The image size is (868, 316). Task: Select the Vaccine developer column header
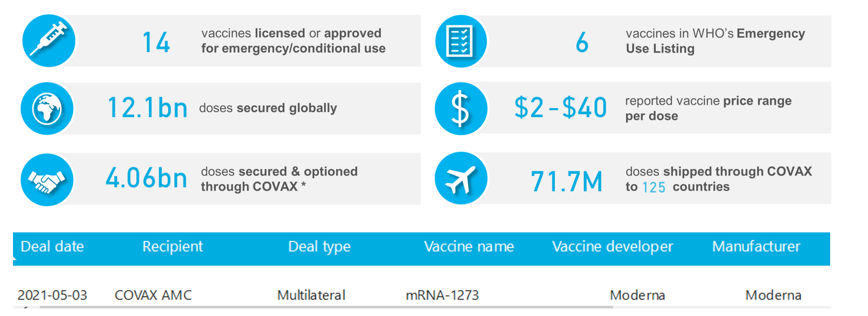[x=612, y=247]
